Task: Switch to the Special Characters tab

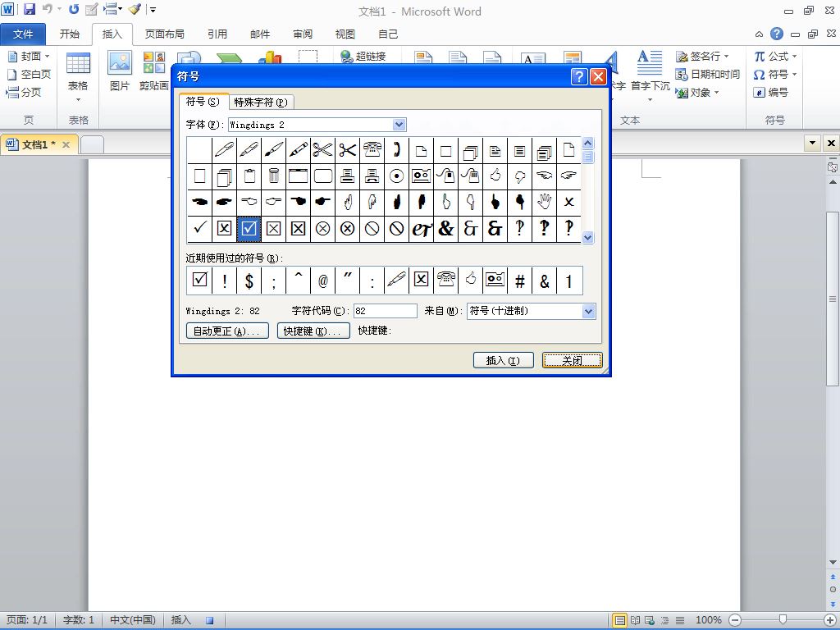Action: (x=261, y=103)
